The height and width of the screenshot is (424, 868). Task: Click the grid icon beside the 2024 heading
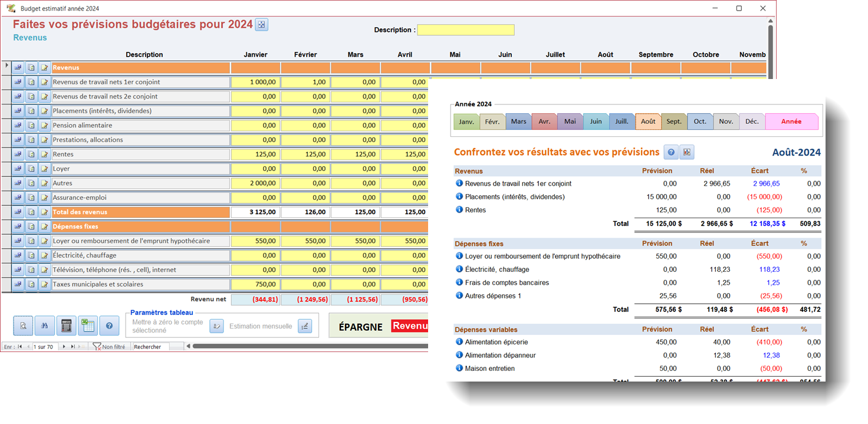click(261, 24)
